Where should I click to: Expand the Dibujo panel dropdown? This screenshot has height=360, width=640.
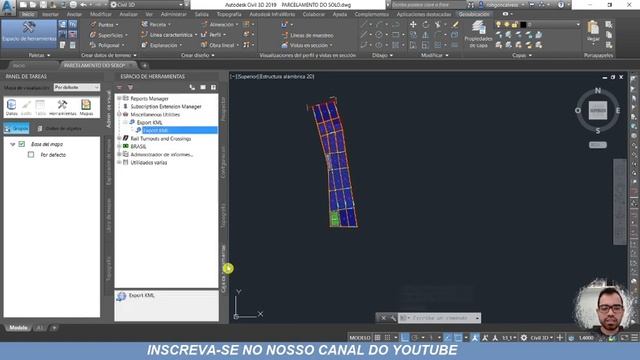(382, 55)
